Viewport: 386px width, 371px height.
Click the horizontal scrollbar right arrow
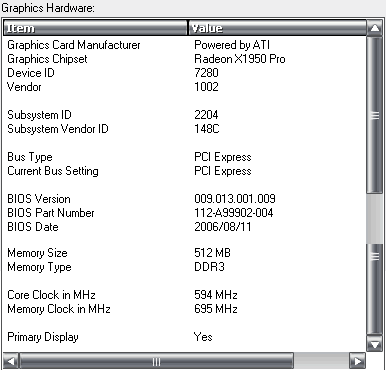pyautogui.click(x=357, y=361)
